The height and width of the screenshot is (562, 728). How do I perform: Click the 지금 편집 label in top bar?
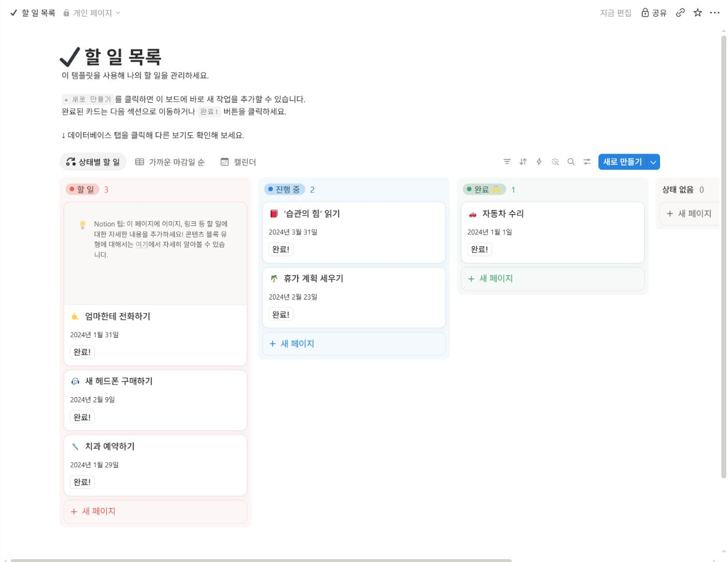point(616,13)
